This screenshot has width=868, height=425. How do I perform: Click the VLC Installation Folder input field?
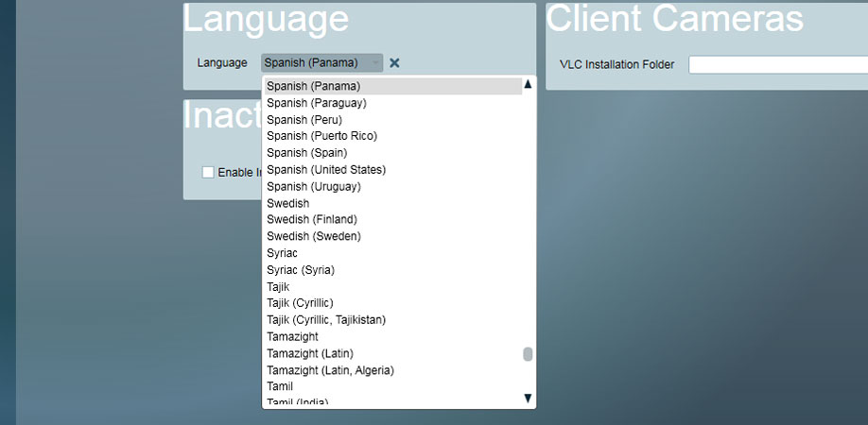point(777,64)
